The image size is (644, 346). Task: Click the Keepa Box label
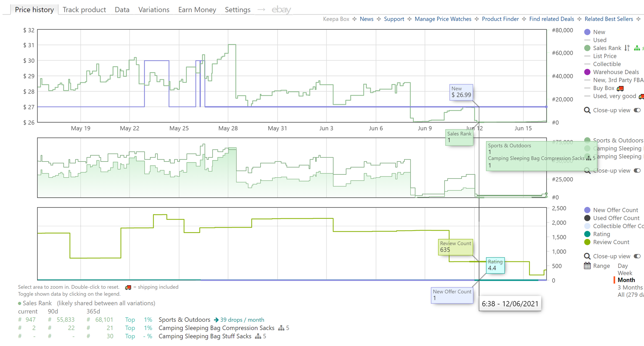(336, 19)
